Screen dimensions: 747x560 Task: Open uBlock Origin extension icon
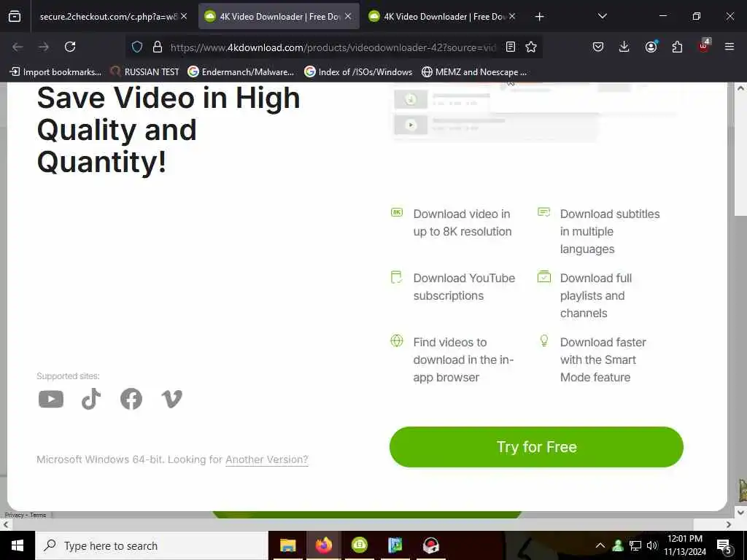704,46
